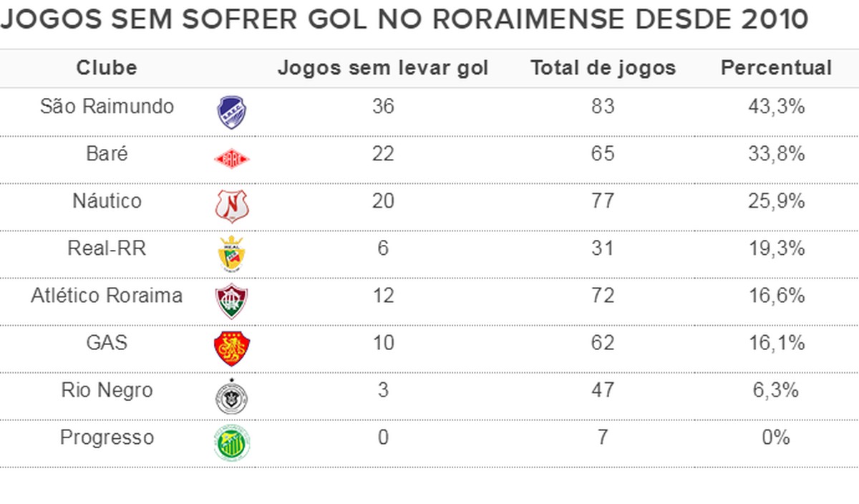Click the 43,3% percentage value

tap(776, 107)
